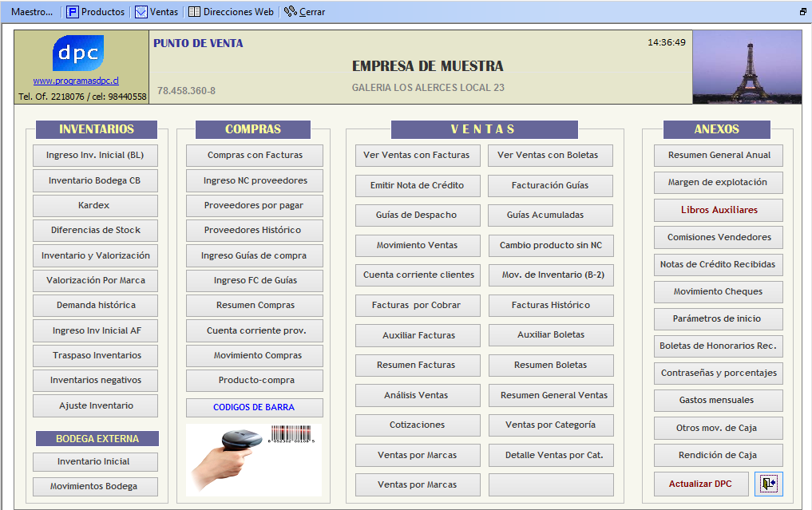This screenshot has width=812, height=510.
Task: Click the dpc logo in the header
Action: tap(77, 52)
